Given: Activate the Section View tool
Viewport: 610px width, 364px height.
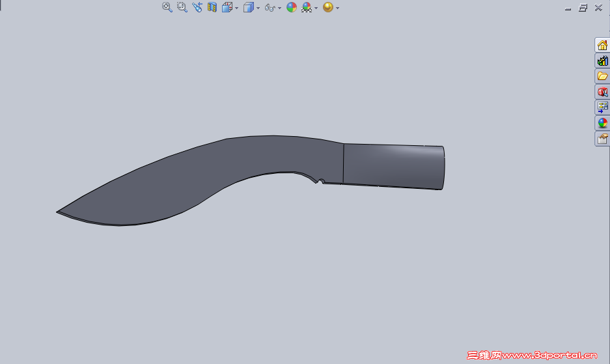Looking at the screenshot, I should click(x=212, y=7).
